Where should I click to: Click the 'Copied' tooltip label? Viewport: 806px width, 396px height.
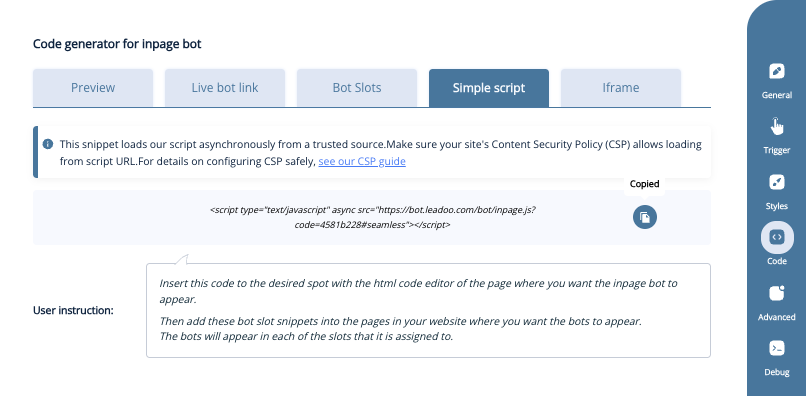point(644,184)
